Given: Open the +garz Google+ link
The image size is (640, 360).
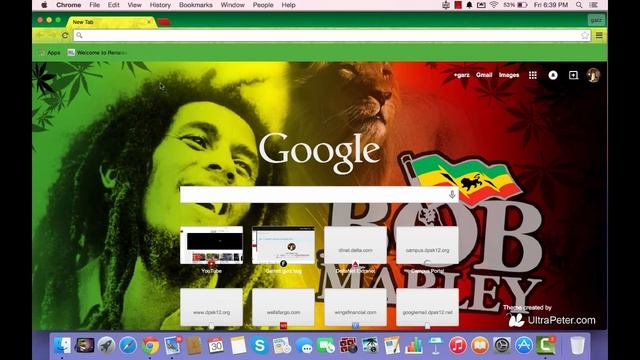Looking at the screenshot, I should click(x=462, y=75).
